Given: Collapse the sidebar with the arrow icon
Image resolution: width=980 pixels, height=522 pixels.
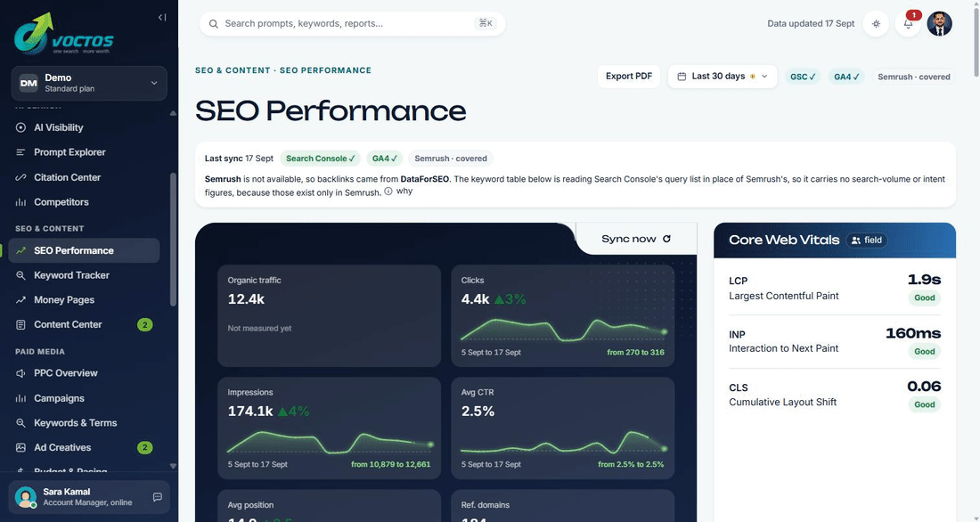Looking at the screenshot, I should tap(162, 18).
